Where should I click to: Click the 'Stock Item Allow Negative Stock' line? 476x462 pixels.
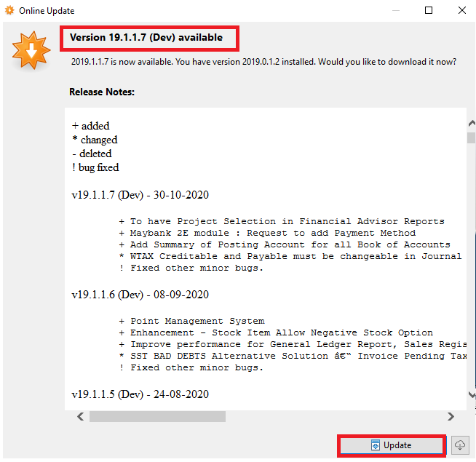pyautogui.click(x=276, y=332)
